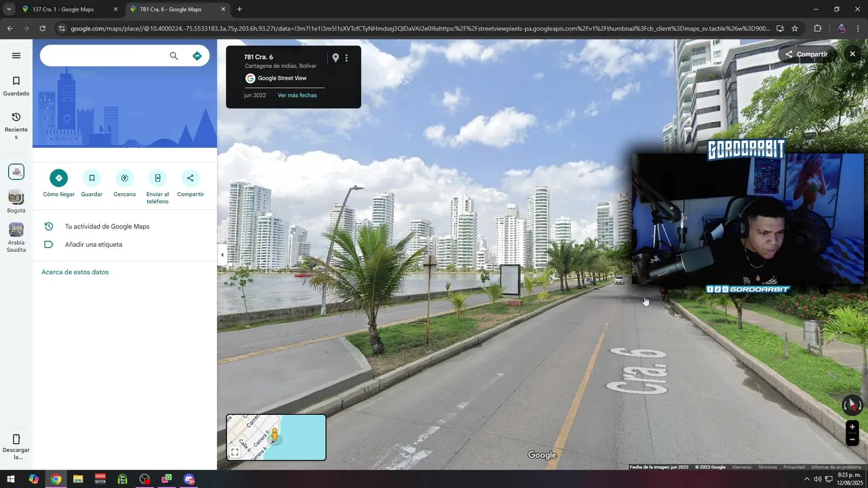Bookmark this page with the star icon
The width and height of the screenshot is (868, 488).
click(795, 28)
